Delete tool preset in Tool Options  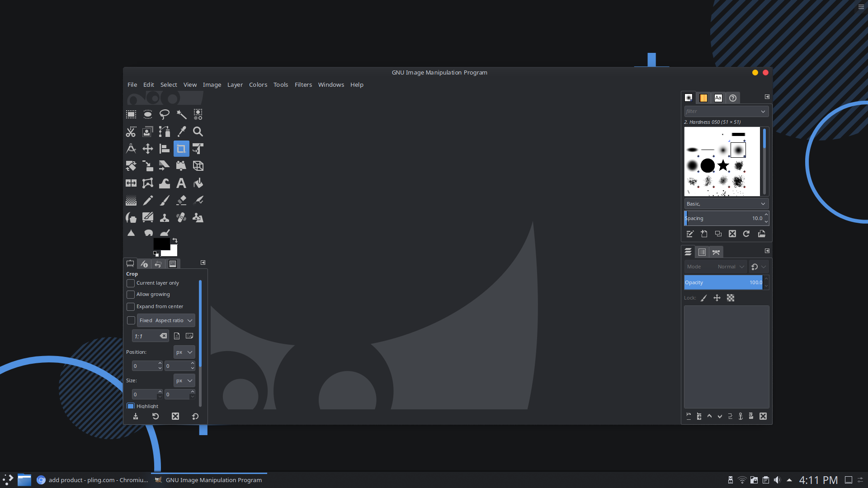click(x=175, y=417)
